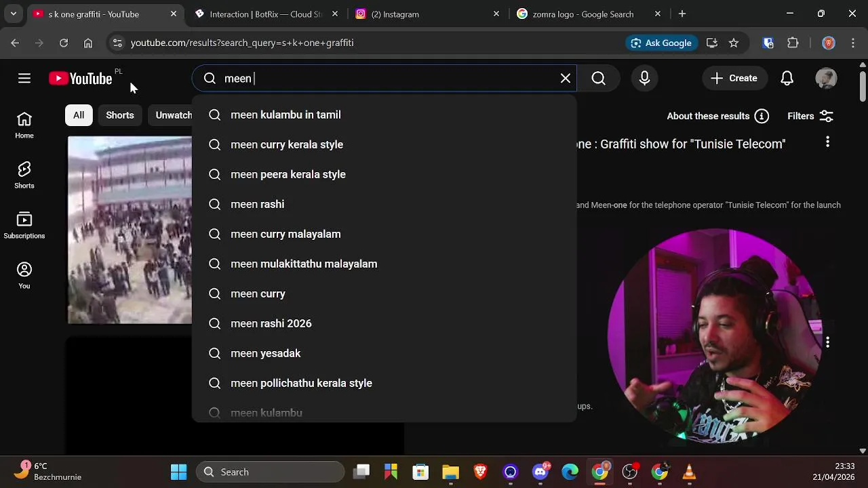Open the search Filters
Viewport: 868px width, 488px height.
pyautogui.click(x=810, y=116)
